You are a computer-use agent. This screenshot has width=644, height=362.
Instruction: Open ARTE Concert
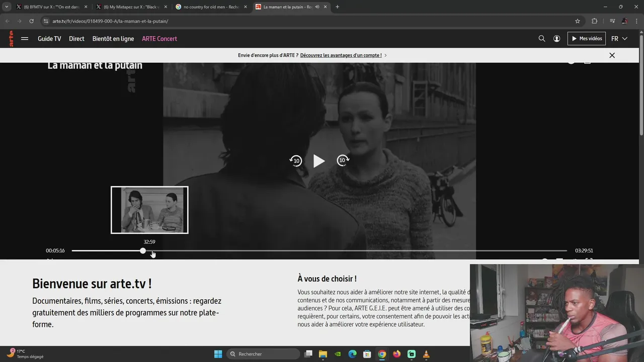(159, 39)
